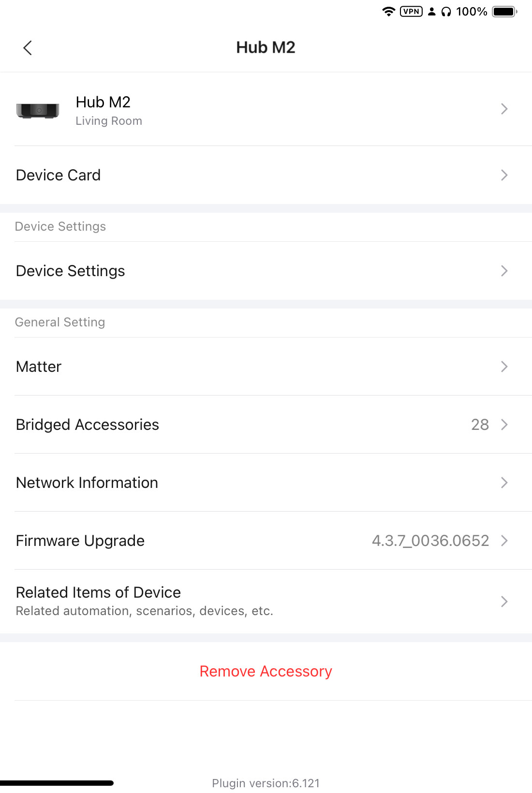Open the Matter menu item

(39, 367)
